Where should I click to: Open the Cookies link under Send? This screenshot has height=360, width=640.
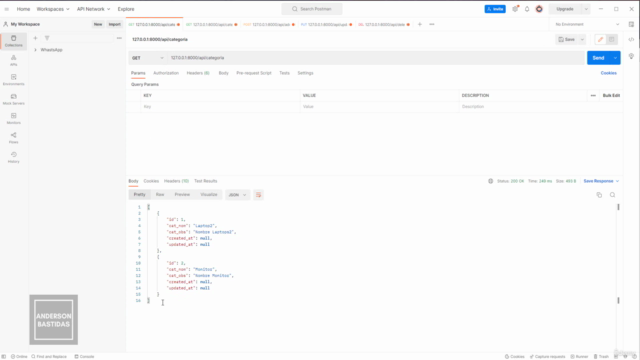(x=609, y=73)
